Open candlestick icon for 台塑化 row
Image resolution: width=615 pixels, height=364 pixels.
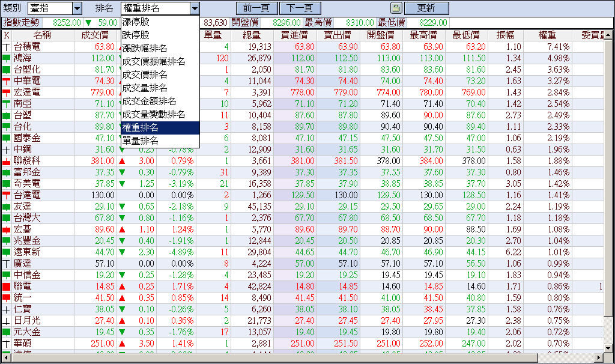pyautogui.click(x=6, y=70)
